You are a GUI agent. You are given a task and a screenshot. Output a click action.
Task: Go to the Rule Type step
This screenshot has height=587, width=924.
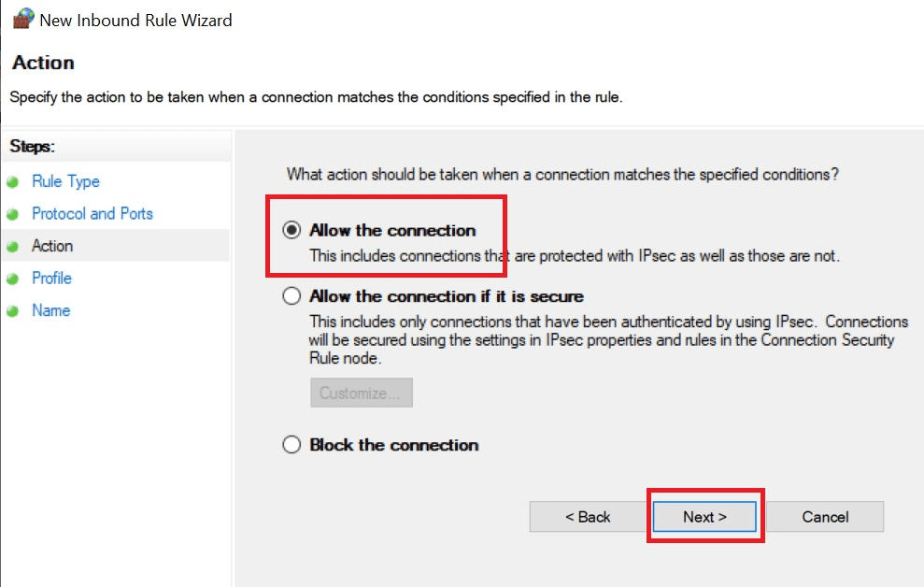pos(65,181)
